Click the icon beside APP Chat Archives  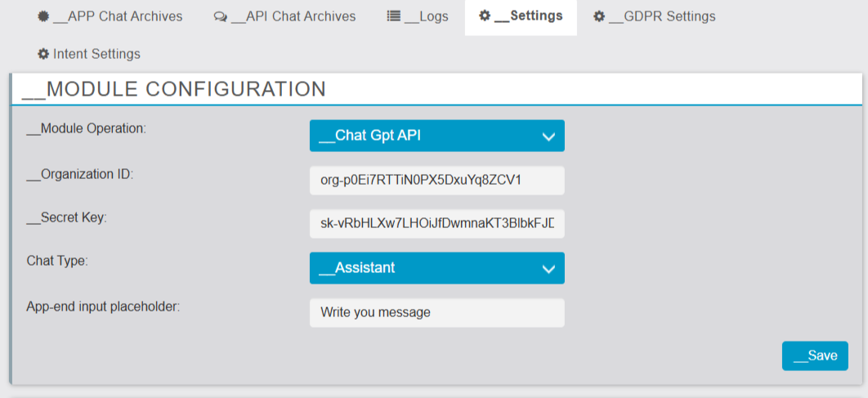coord(43,16)
